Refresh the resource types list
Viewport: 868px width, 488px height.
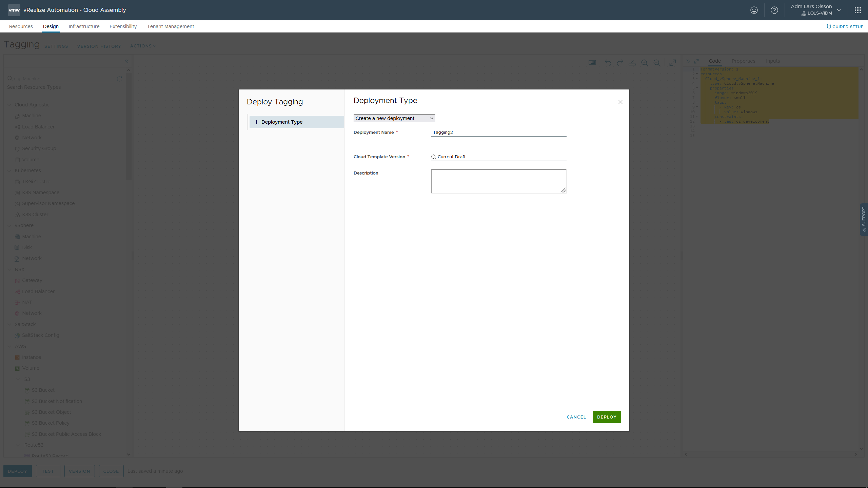coord(119,79)
